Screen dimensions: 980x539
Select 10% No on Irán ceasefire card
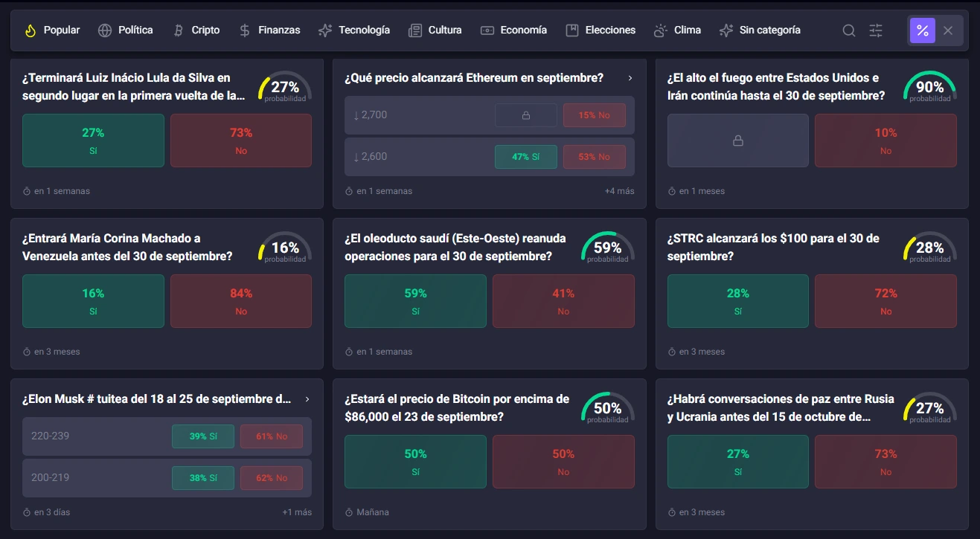tap(885, 141)
